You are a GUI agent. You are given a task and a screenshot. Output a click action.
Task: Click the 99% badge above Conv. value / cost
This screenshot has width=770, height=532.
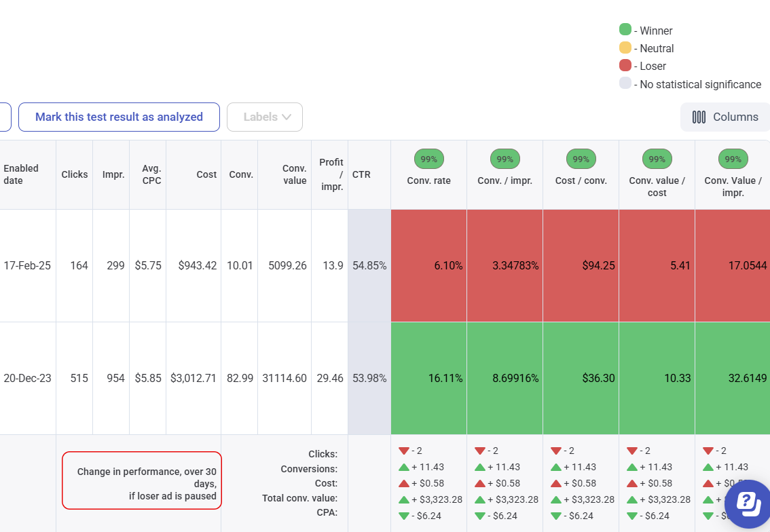tap(657, 159)
